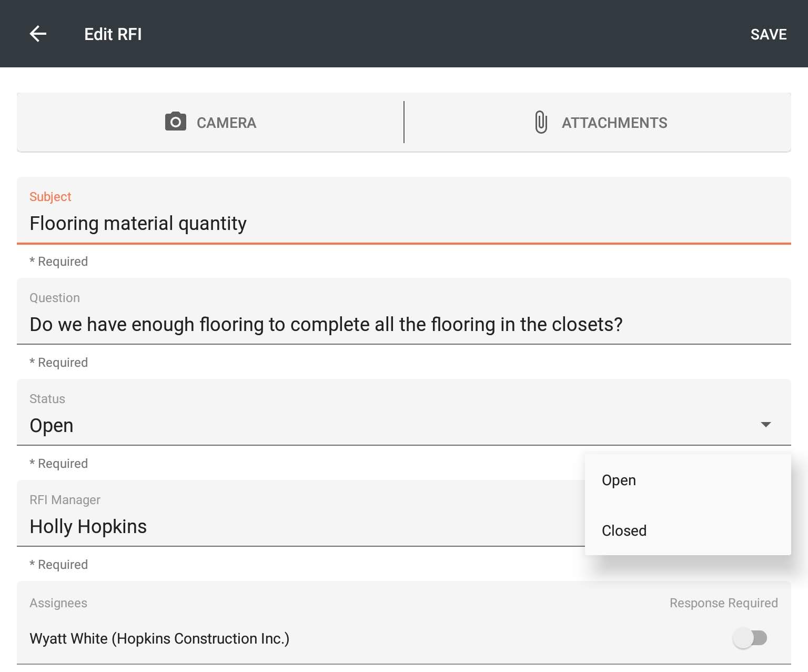This screenshot has height=672, width=808.
Task: Select the Wyatt White assignee entry
Action: pyautogui.click(x=159, y=638)
